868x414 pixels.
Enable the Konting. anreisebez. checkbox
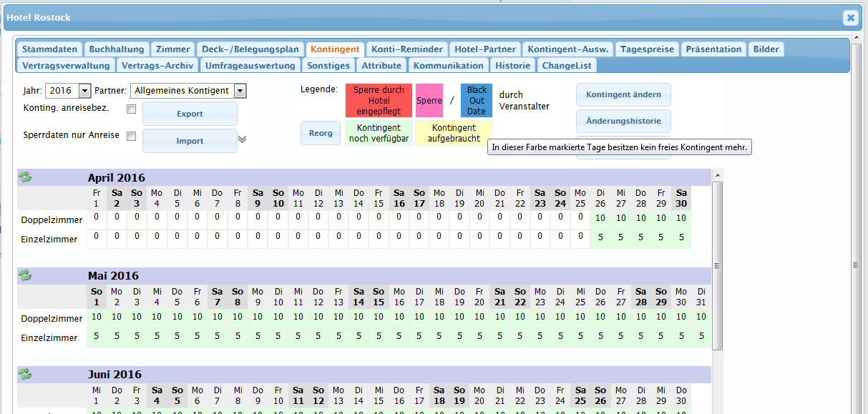[x=131, y=109]
